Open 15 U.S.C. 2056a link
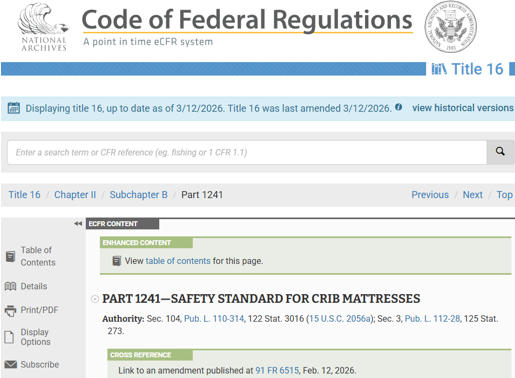The width and height of the screenshot is (515, 378). click(x=340, y=319)
